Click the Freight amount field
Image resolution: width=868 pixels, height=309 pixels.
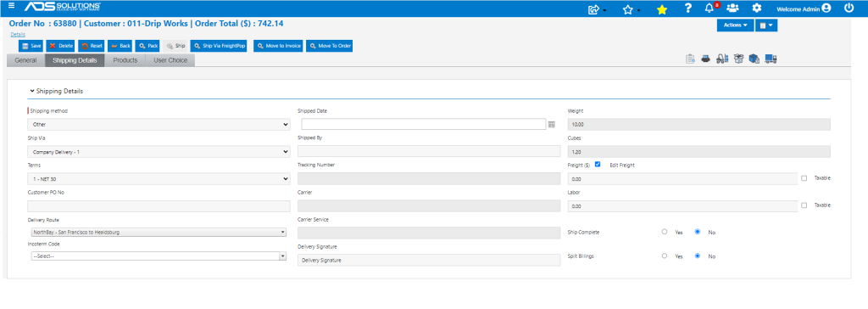point(682,178)
